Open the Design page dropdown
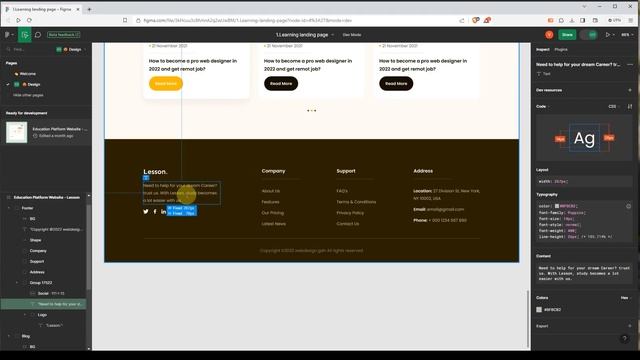This screenshot has width=640, height=360. tap(72, 49)
